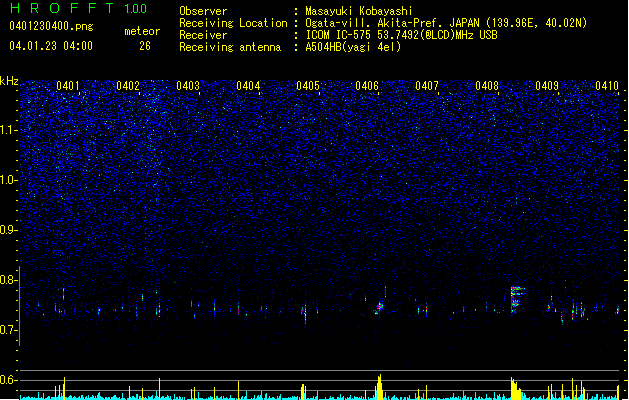
Task: Click the yellow intensity peak cluster under 0408
Action: click(516, 388)
